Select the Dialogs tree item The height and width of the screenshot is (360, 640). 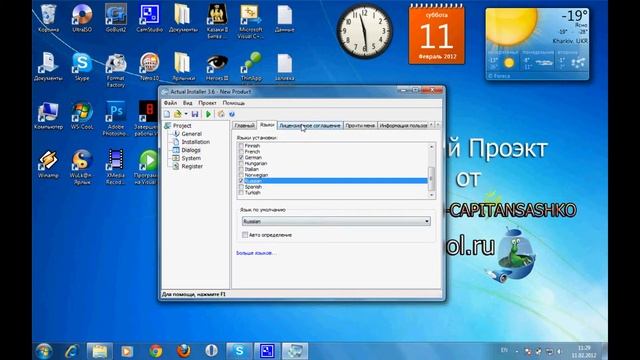coord(191,150)
